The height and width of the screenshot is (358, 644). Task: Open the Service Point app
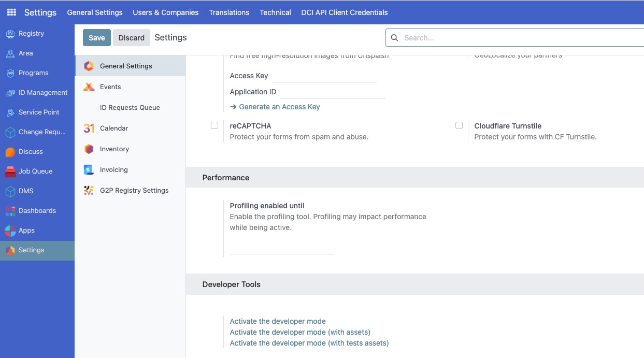point(39,112)
